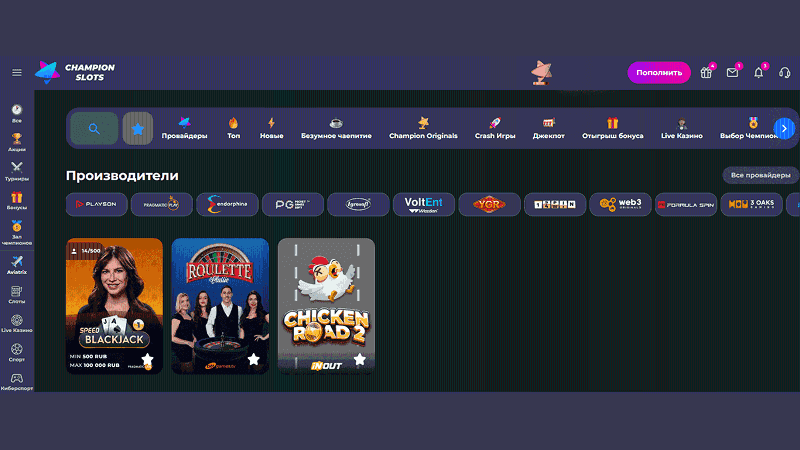The image size is (800, 450).
Task: Open Акции in the sidebar
Action: (x=17, y=142)
